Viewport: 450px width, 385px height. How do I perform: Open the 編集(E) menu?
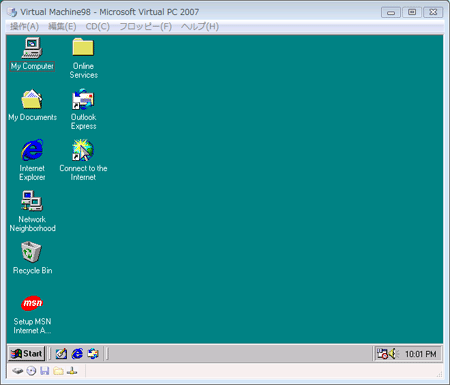pos(62,26)
